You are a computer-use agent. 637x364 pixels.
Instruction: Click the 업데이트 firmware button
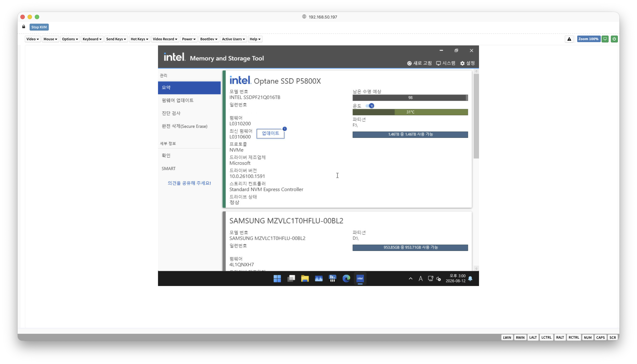[x=271, y=133]
